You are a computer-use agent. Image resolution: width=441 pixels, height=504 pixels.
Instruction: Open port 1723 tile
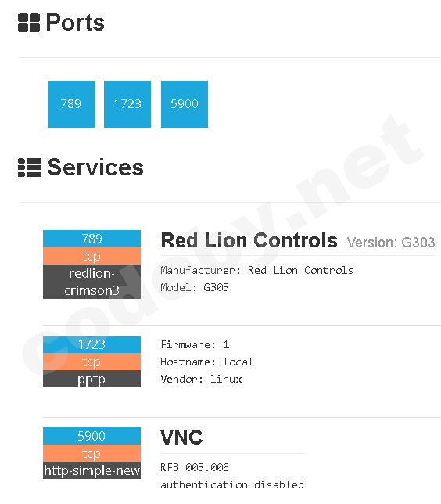pos(127,104)
